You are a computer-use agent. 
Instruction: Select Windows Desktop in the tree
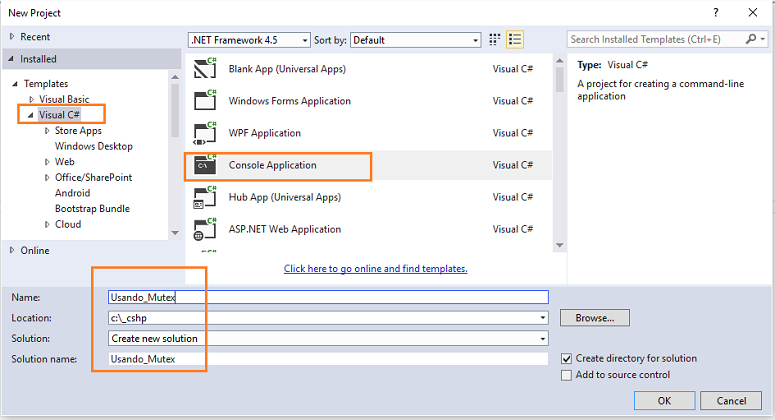coord(94,146)
